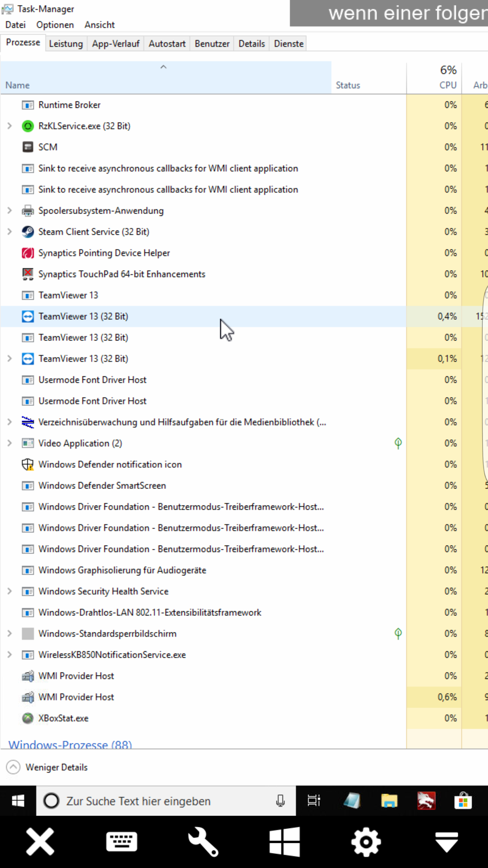
Task: Click the Cortana microphone icon
Action: (280, 801)
